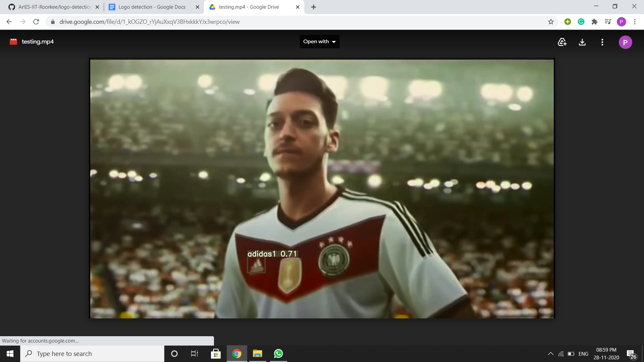This screenshot has height=362, width=644.
Task: Click Add shortcut to Drive icon
Action: coord(562,42)
